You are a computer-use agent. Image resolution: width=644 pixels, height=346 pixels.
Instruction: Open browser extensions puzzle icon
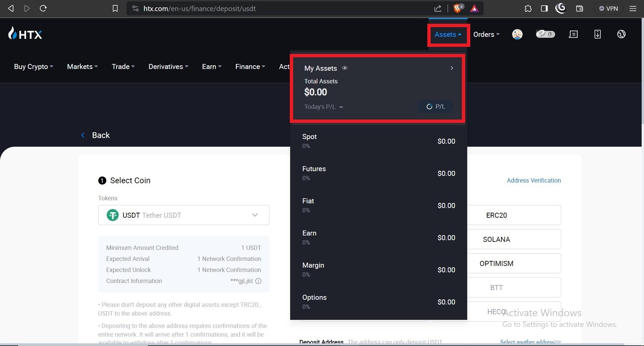click(528, 8)
